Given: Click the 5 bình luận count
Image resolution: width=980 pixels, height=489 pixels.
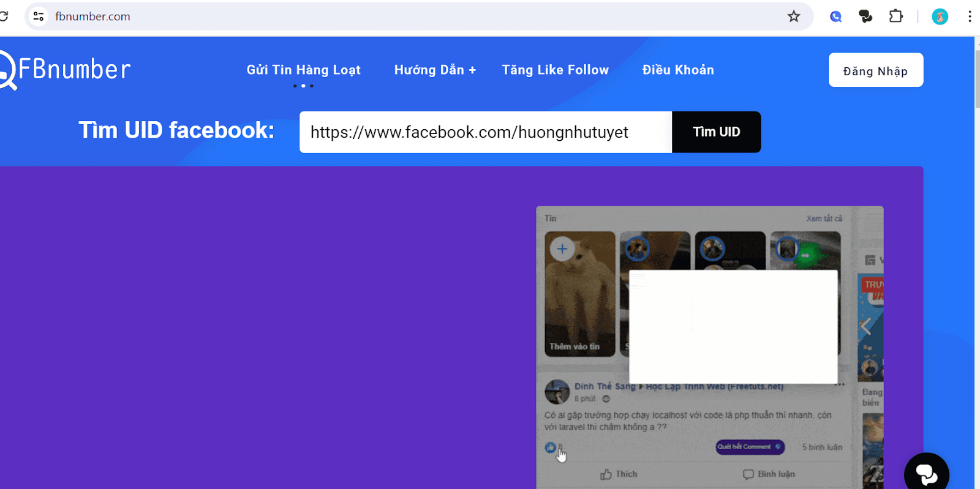Looking at the screenshot, I should 822,447.
